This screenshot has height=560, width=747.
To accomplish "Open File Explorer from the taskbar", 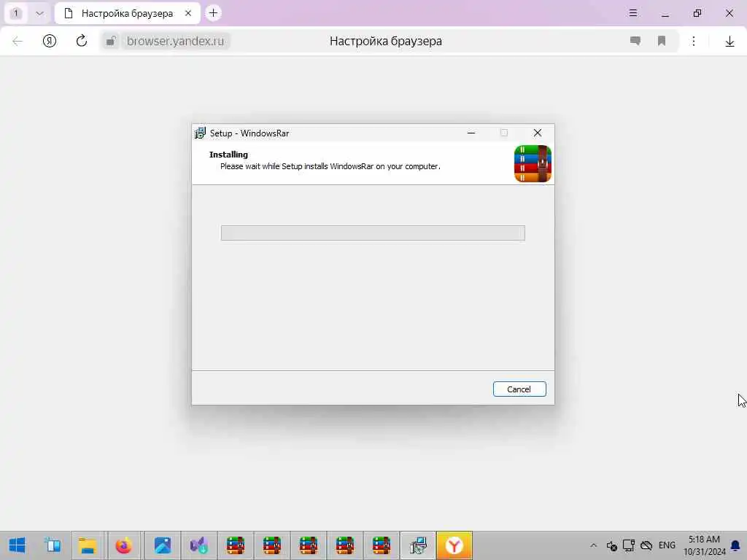I will 88,545.
